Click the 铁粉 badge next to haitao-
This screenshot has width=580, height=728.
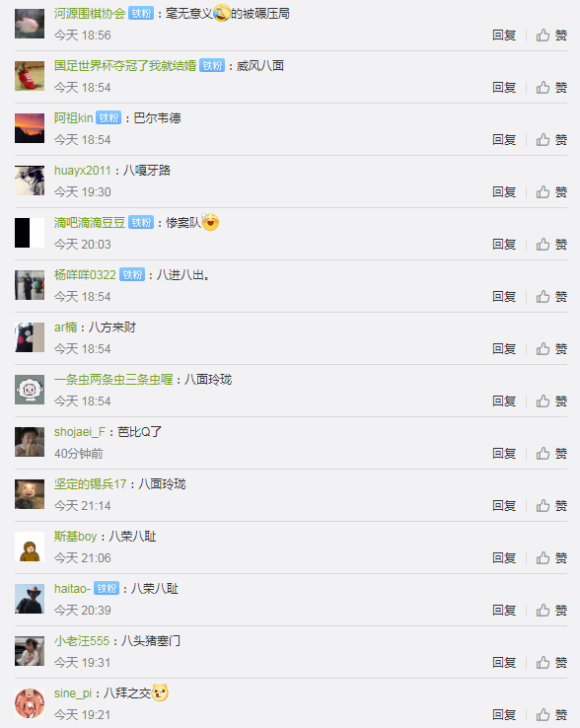[107, 589]
